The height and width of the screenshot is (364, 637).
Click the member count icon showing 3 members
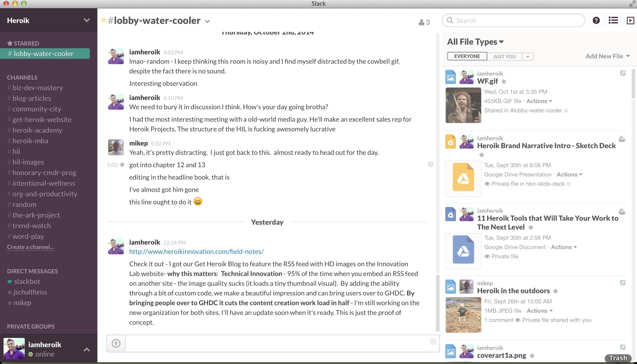point(423,22)
